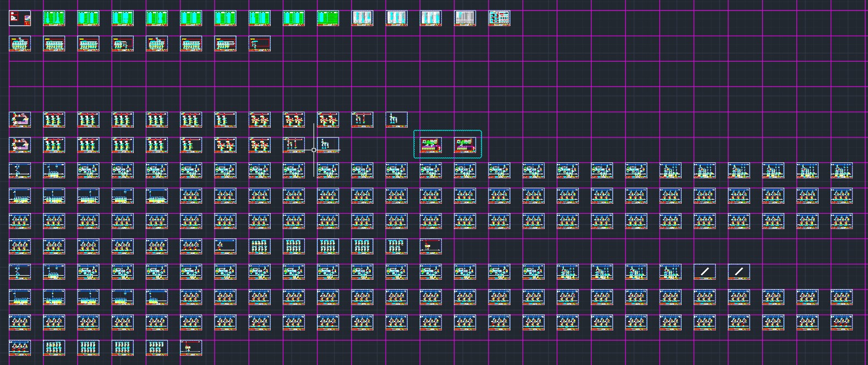Select the last sheet in the bottom row

pyautogui.click(x=191, y=347)
